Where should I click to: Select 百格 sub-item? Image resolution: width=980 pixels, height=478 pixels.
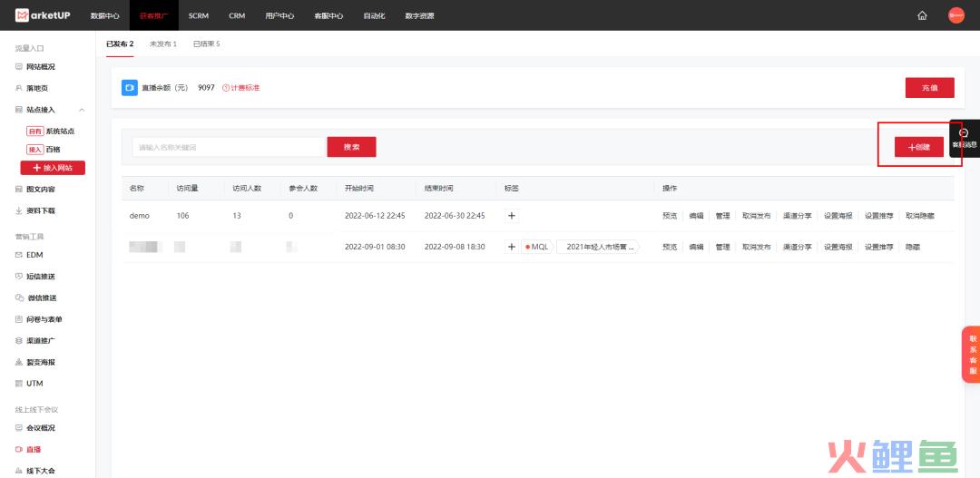[53, 150]
